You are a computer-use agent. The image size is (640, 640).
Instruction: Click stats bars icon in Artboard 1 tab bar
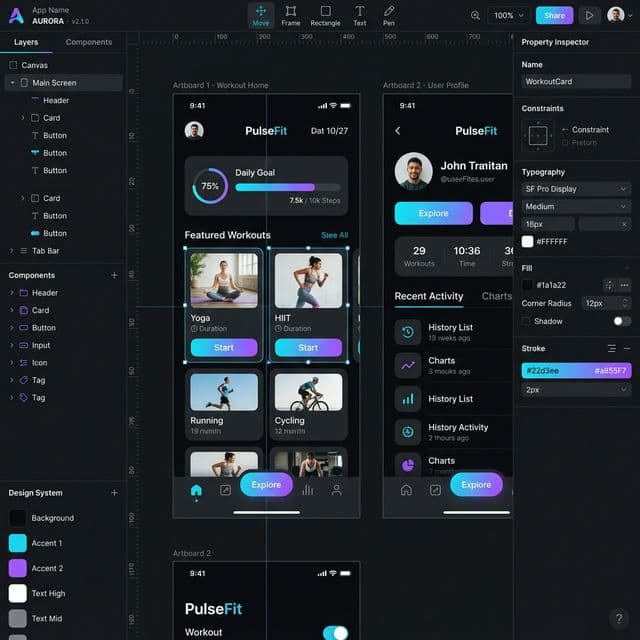click(308, 490)
